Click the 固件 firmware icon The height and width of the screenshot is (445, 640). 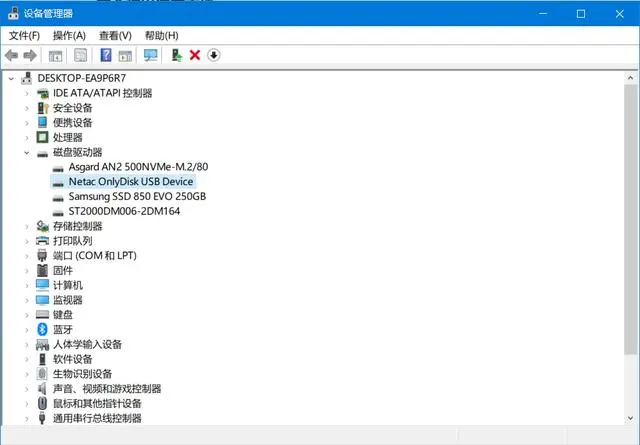point(42,270)
